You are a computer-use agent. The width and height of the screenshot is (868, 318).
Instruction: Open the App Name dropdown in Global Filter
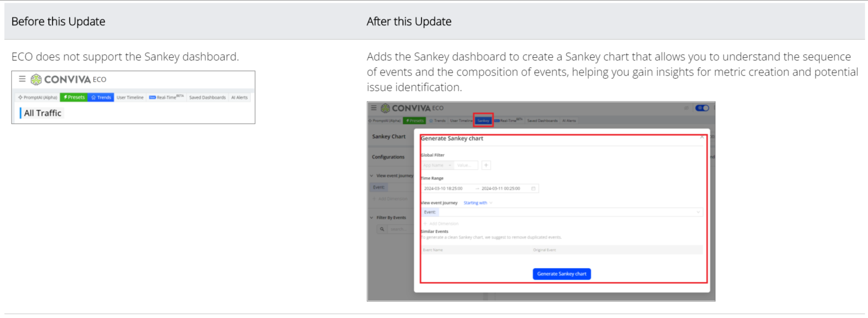[437, 165]
